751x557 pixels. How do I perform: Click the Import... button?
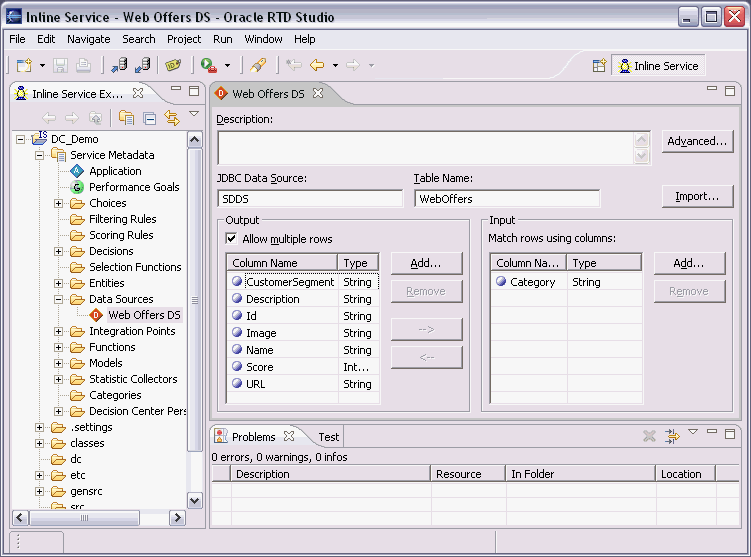tap(697, 196)
